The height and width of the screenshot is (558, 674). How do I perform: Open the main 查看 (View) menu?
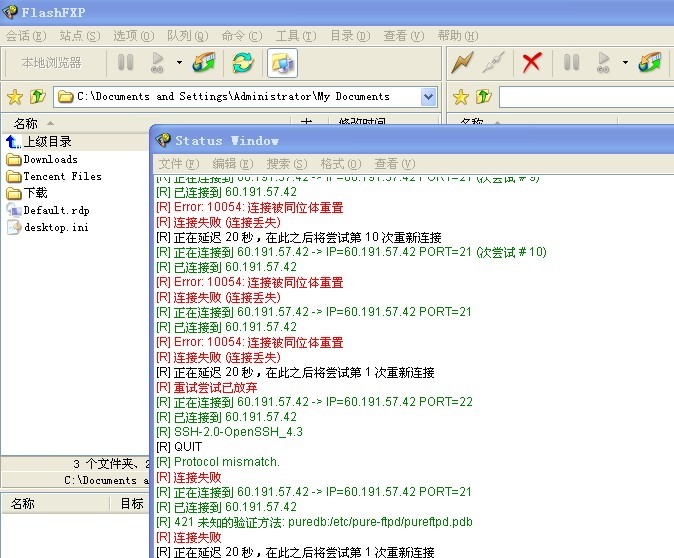click(x=404, y=36)
